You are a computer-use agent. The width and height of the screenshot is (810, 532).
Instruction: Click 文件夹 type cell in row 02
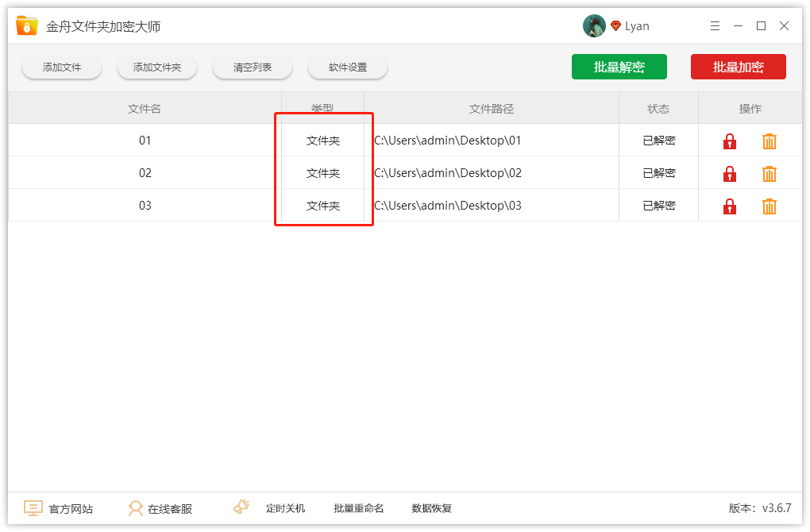tap(323, 173)
